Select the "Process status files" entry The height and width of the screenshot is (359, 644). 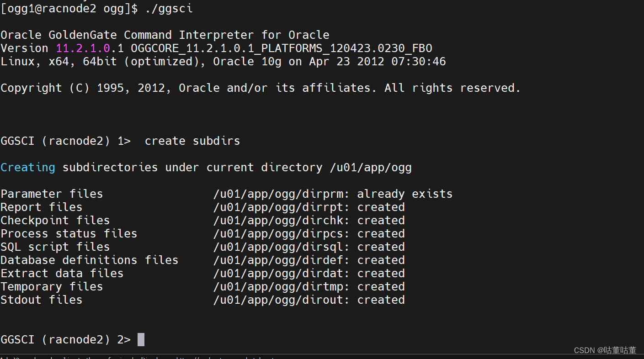pyautogui.click(x=69, y=233)
